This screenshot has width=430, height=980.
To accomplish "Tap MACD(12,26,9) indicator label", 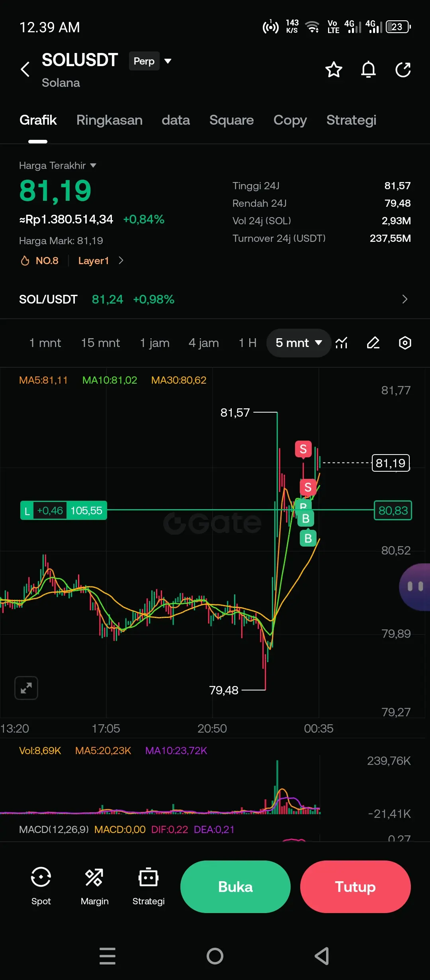I will tap(54, 829).
